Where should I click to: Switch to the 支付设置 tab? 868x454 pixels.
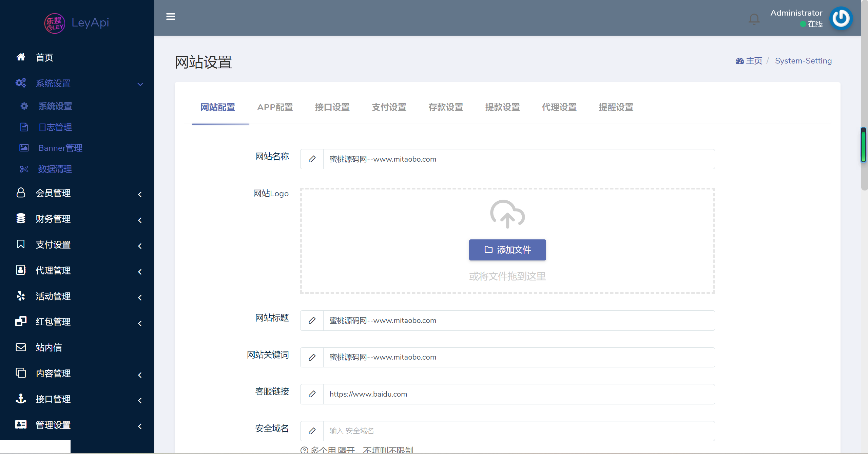pyautogui.click(x=389, y=107)
